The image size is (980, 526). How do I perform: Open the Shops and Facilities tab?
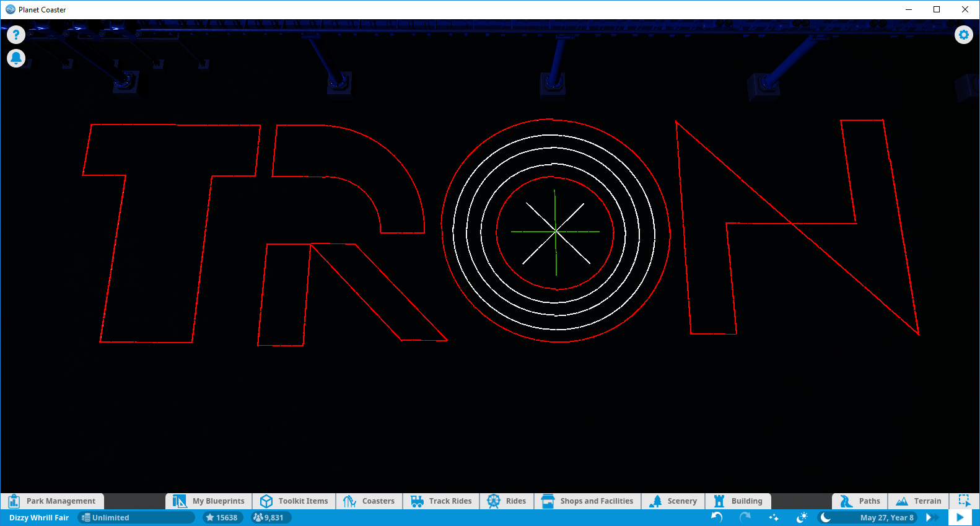coord(587,501)
